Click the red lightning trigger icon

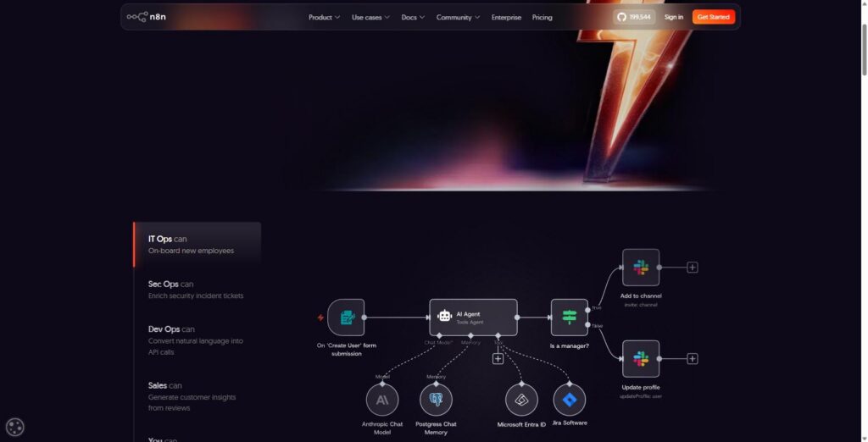click(320, 318)
